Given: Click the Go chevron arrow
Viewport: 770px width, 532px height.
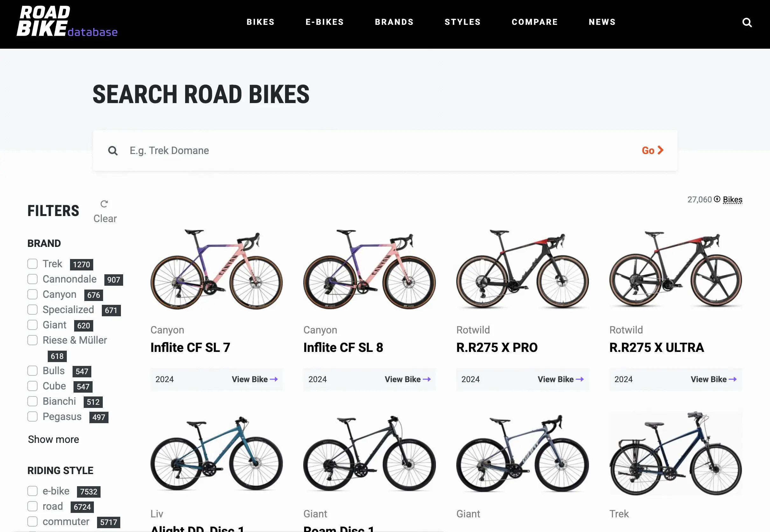Looking at the screenshot, I should [x=660, y=150].
